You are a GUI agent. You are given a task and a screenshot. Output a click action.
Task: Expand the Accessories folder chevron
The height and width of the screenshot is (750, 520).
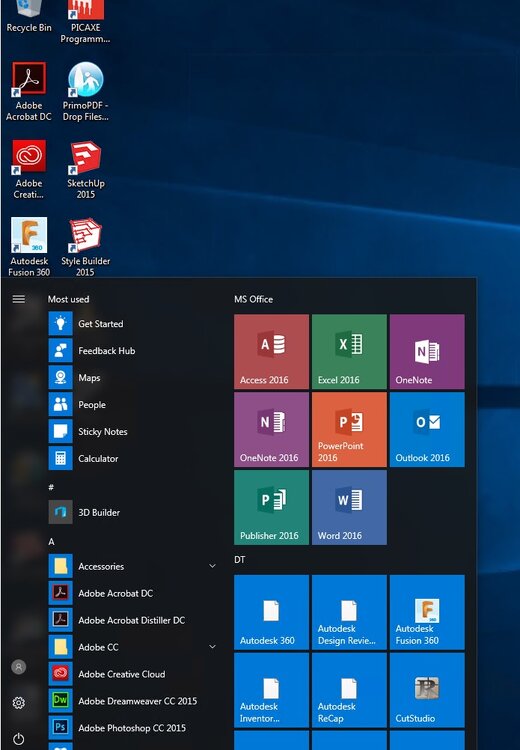coord(212,566)
